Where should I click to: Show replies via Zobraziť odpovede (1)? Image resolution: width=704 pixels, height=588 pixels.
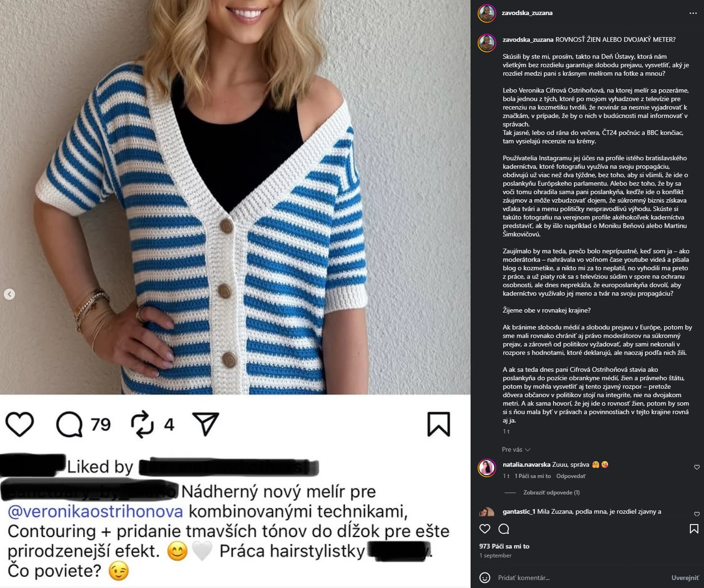552,493
